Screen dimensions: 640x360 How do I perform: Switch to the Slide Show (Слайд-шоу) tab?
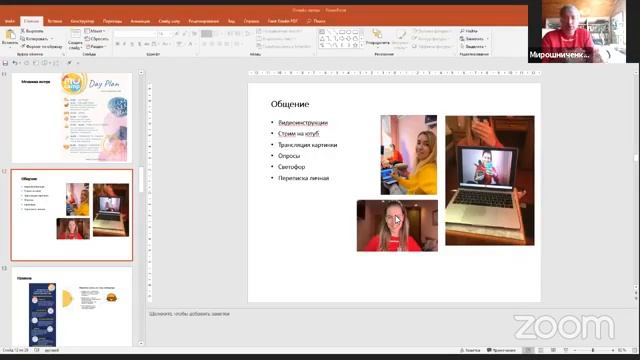tap(169, 21)
